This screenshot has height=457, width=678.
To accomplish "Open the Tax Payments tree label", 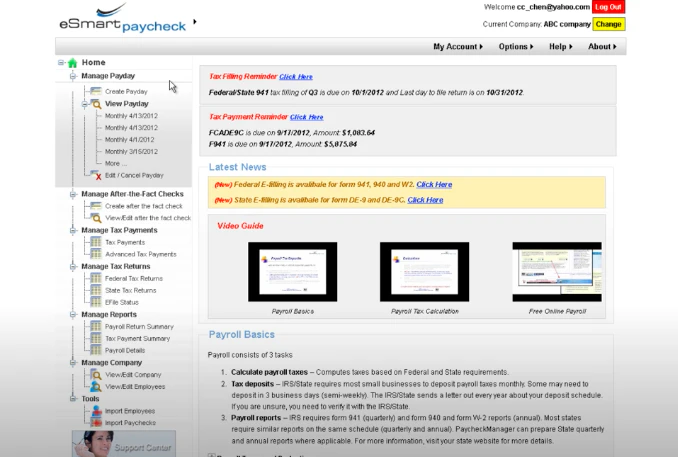I will [125, 243].
